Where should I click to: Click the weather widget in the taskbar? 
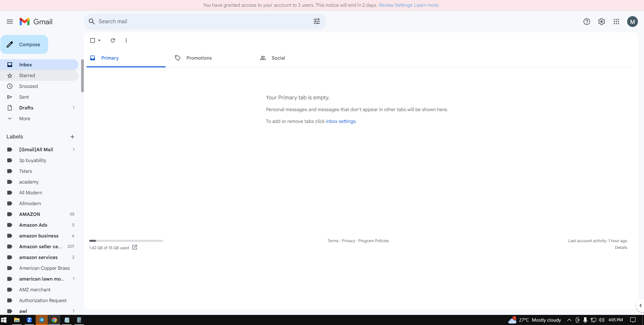pyautogui.click(x=535, y=320)
